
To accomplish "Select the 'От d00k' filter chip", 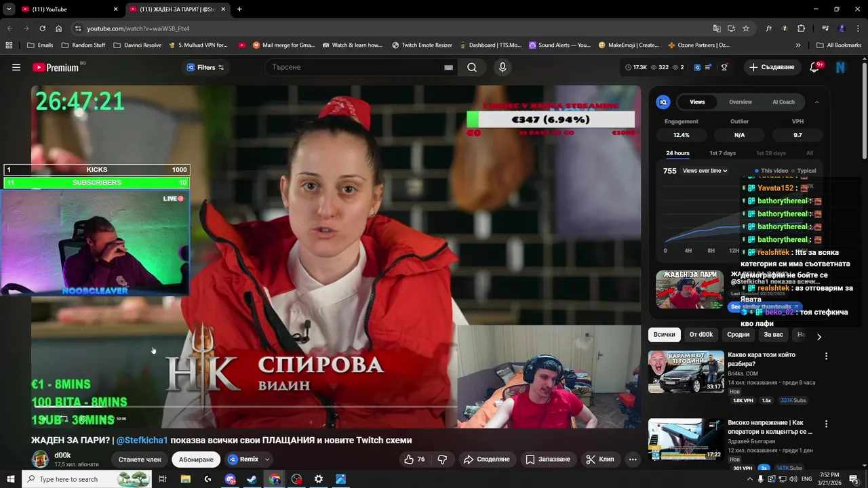I will click(701, 334).
